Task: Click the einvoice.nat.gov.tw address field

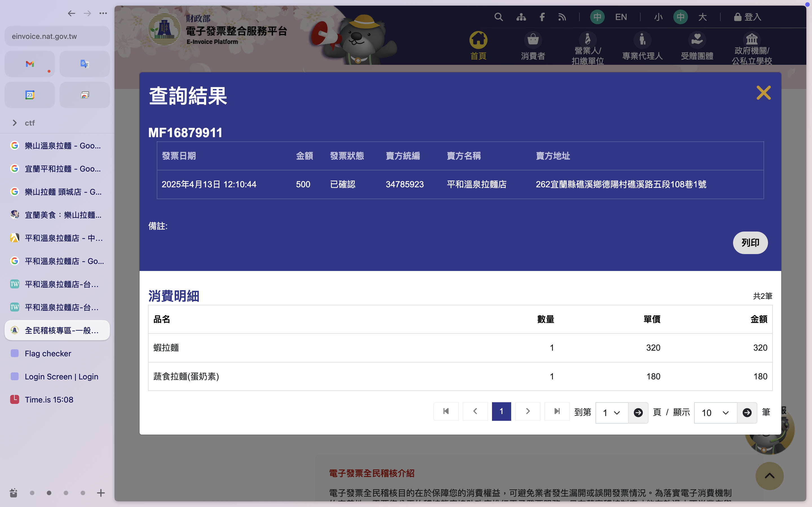Action: point(57,36)
